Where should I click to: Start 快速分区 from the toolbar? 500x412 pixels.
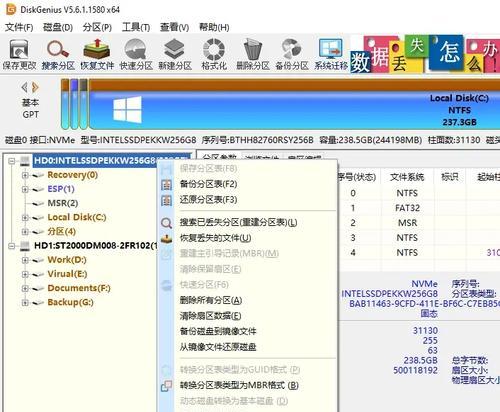[136, 54]
